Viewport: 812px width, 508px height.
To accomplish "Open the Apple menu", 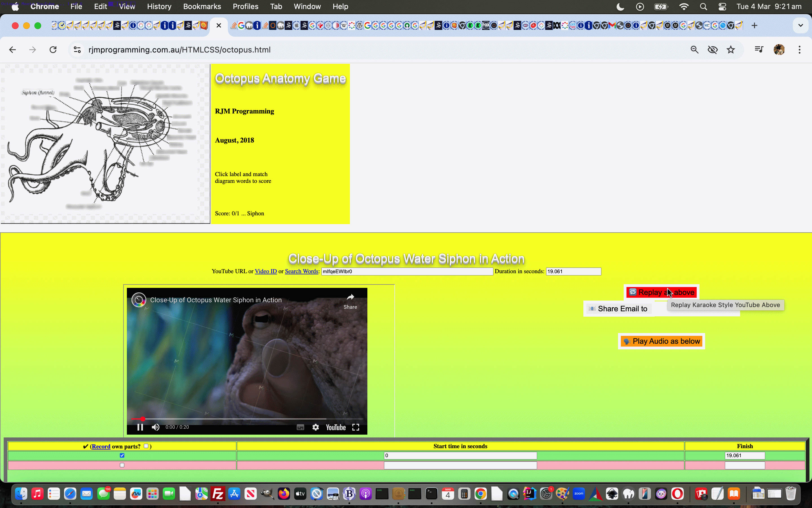I will (15, 6).
